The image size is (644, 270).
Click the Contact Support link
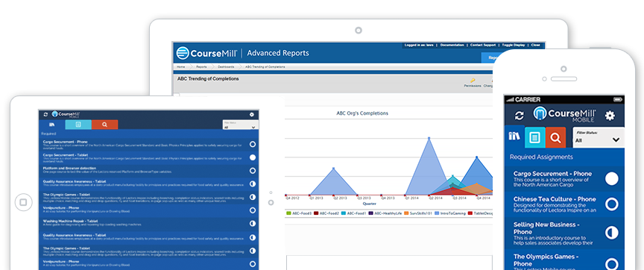tap(482, 45)
